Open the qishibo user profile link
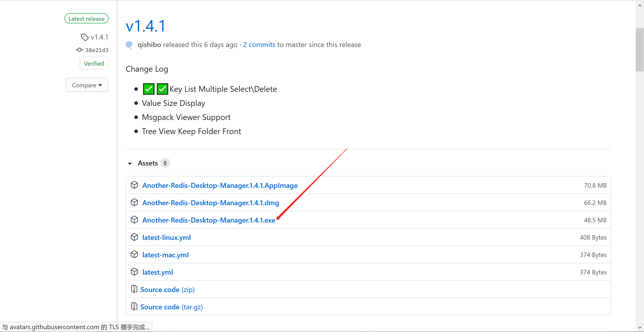644x332 pixels. (x=149, y=45)
